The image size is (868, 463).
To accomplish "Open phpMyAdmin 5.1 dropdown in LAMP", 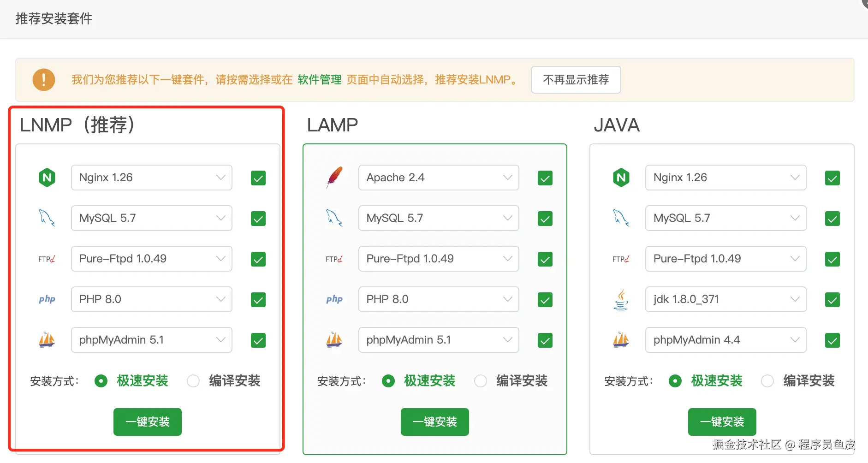I will point(439,340).
